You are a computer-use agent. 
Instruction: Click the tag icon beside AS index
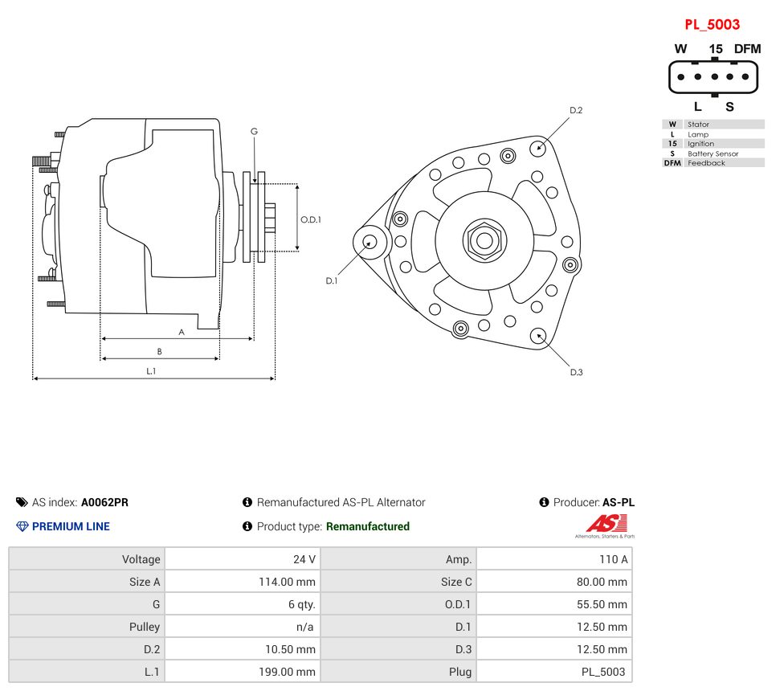click(x=22, y=502)
